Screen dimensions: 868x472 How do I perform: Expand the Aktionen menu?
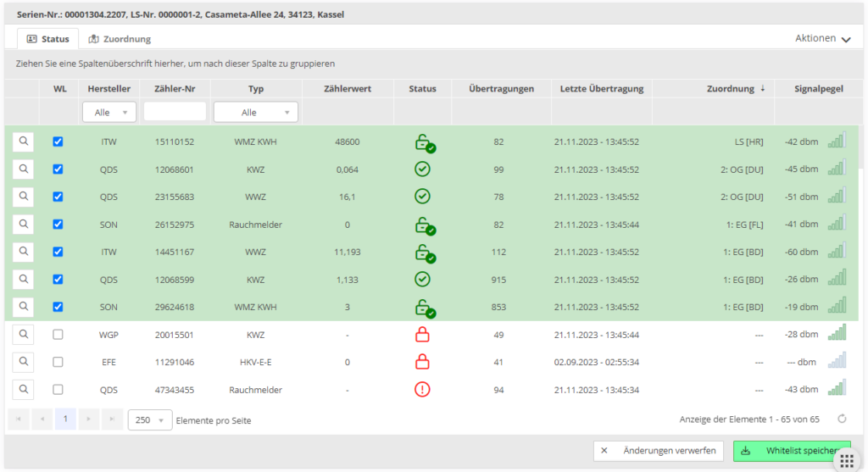pos(822,38)
